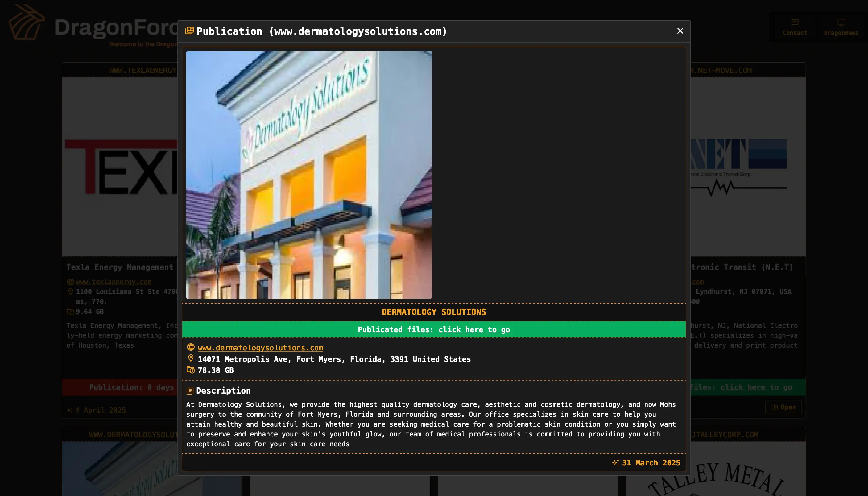Close the publication modal with the X
868x496 pixels.
click(680, 31)
